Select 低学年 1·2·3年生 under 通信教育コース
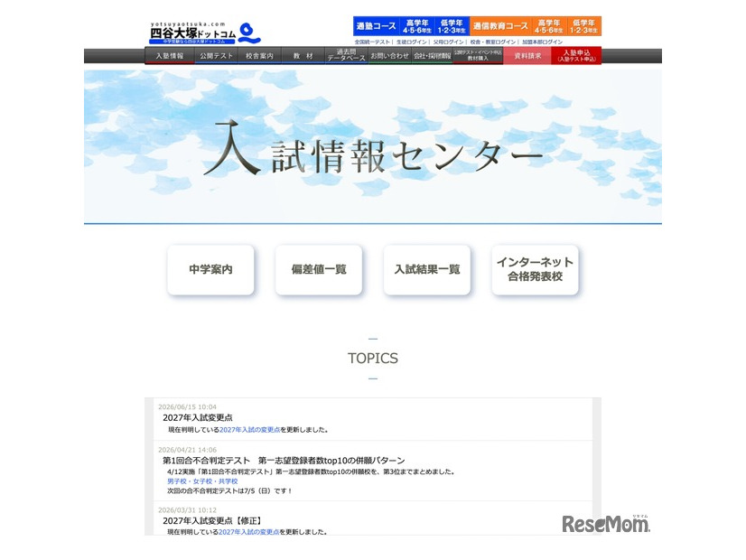Screen dimensions: 746x560 tap(583, 26)
